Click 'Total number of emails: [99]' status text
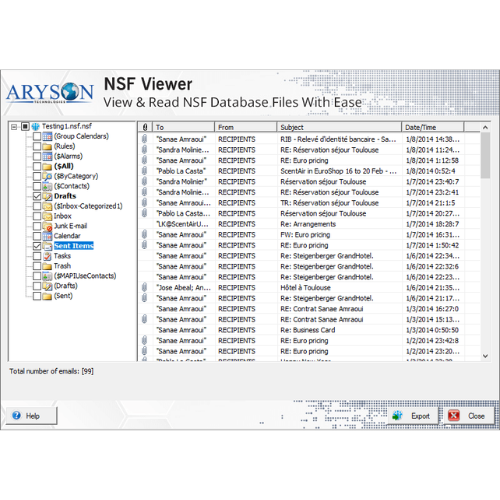 click(51, 371)
